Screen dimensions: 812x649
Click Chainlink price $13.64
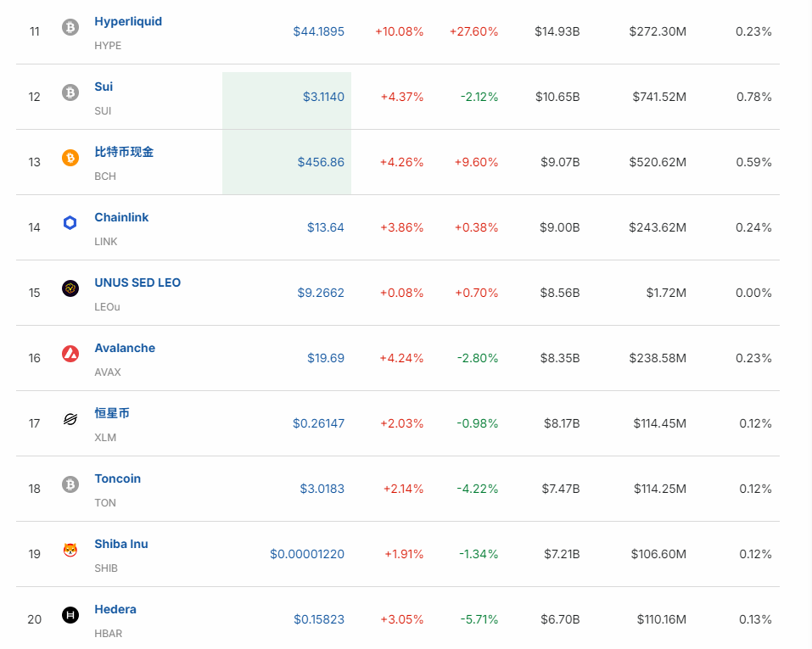point(325,227)
